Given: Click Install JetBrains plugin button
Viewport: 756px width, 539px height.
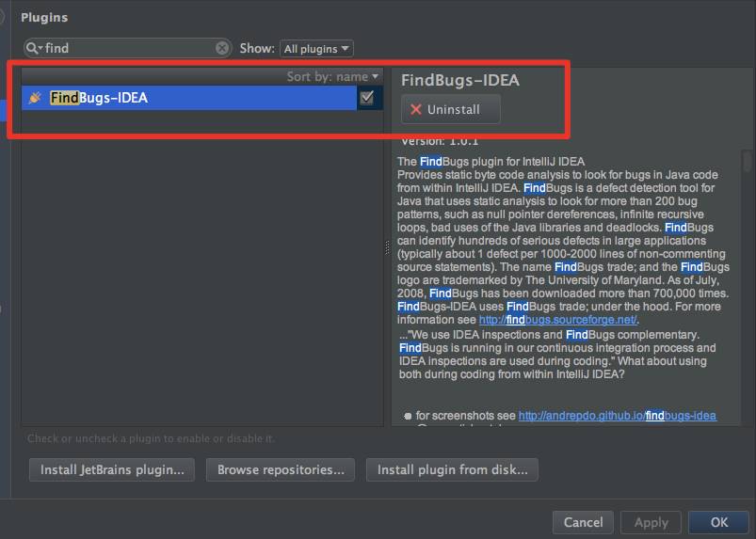Looking at the screenshot, I should click(x=112, y=469).
